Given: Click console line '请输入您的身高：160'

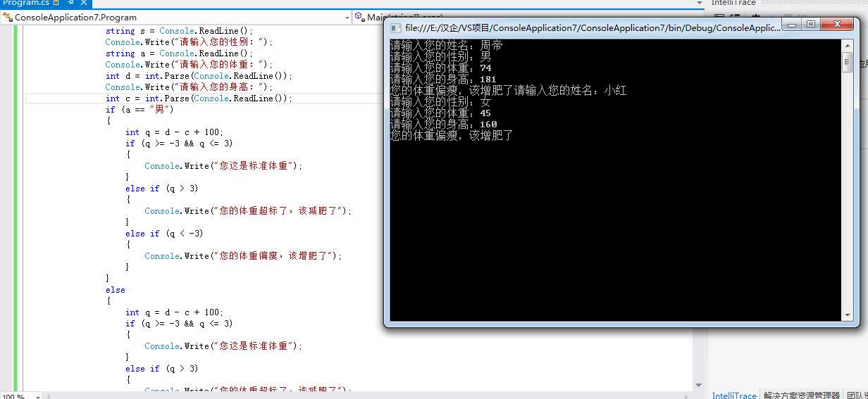Looking at the screenshot, I should [444, 125].
